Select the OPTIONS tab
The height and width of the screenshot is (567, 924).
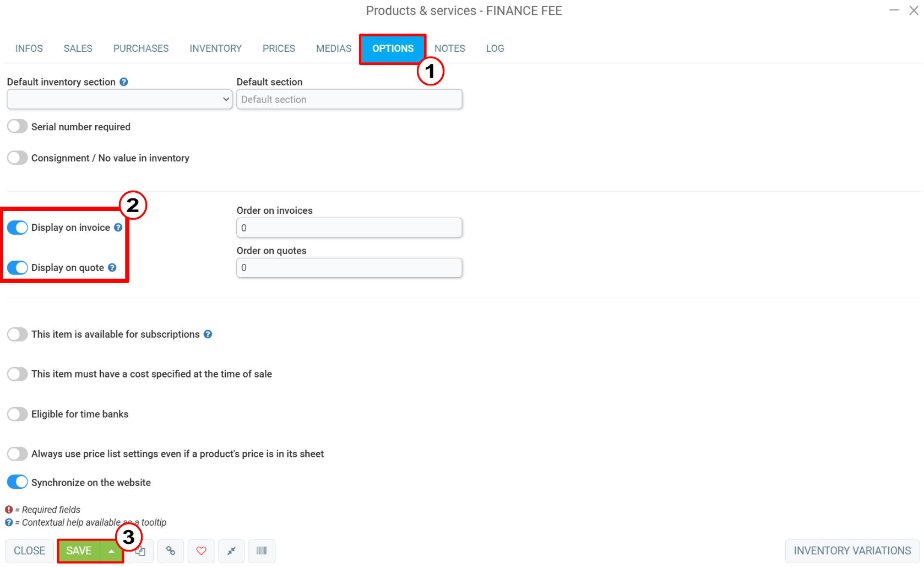393,48
